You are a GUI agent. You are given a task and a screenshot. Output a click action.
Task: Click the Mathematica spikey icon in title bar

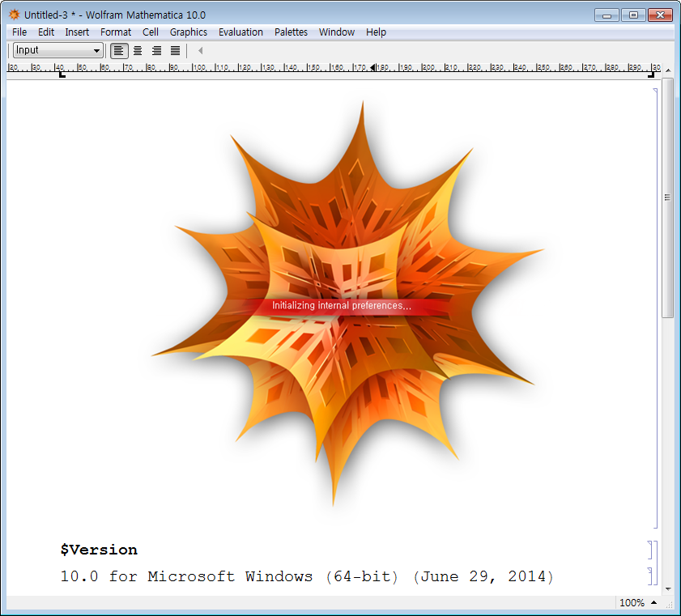click(x=15, y=15)
